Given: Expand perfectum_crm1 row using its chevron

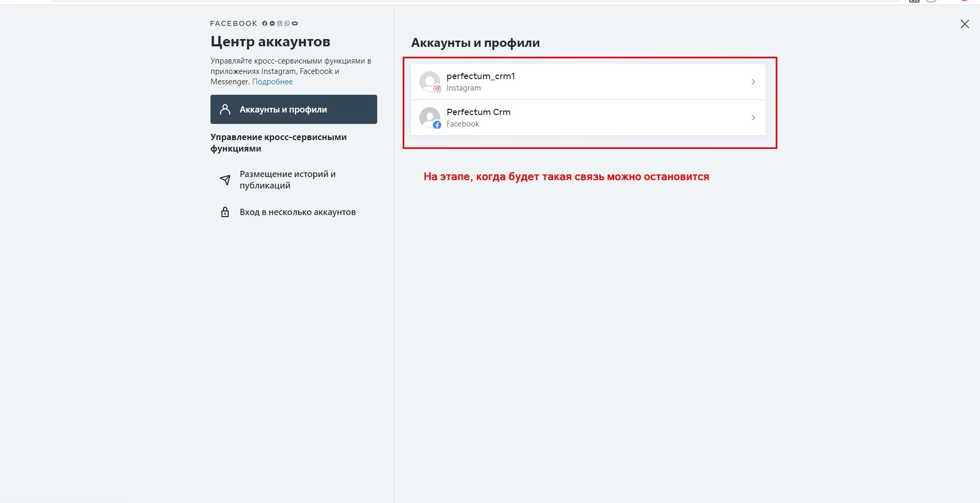Looking at the screenshot, I should (753, 82).
